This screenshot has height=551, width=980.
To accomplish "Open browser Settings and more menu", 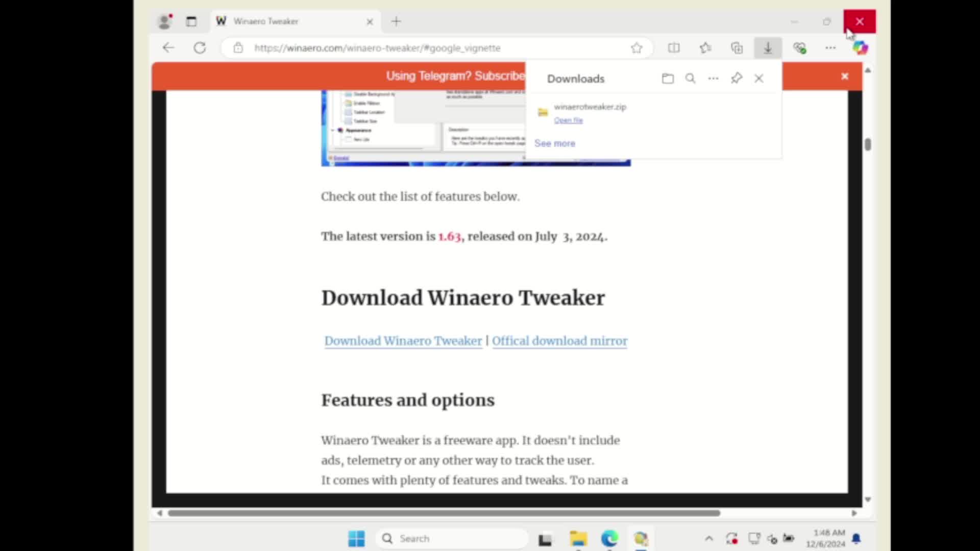I will (830, 47).
